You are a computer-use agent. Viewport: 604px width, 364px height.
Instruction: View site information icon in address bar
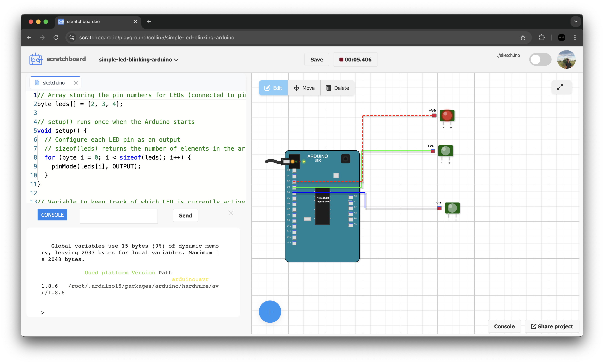click(72, 38)
